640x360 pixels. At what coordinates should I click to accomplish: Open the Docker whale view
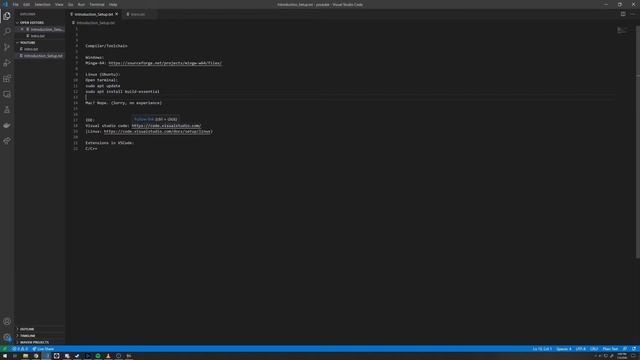pyautogui.click(x=7, y=125)
